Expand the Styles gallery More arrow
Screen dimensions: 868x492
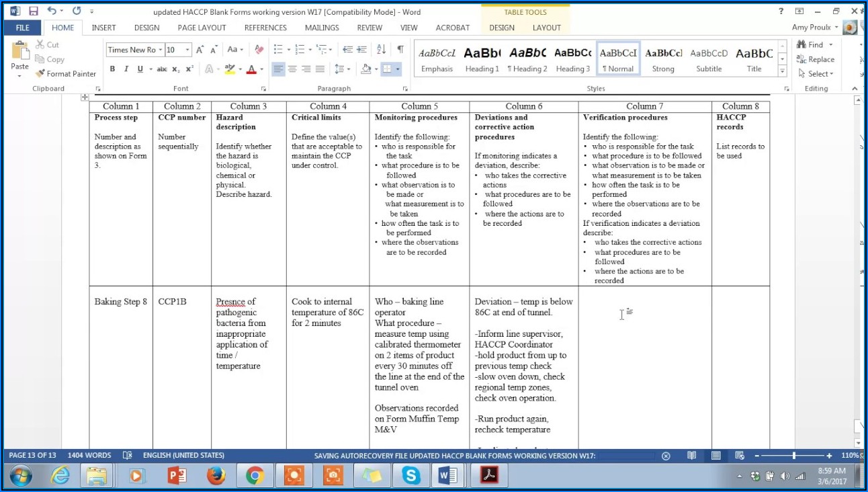[x=782, y=71]
